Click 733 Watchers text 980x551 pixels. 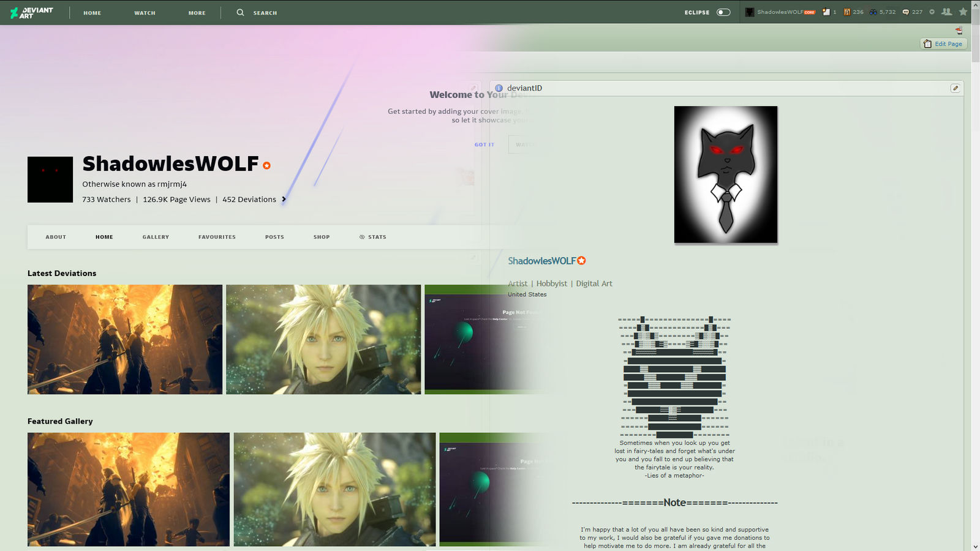[107, 200]
